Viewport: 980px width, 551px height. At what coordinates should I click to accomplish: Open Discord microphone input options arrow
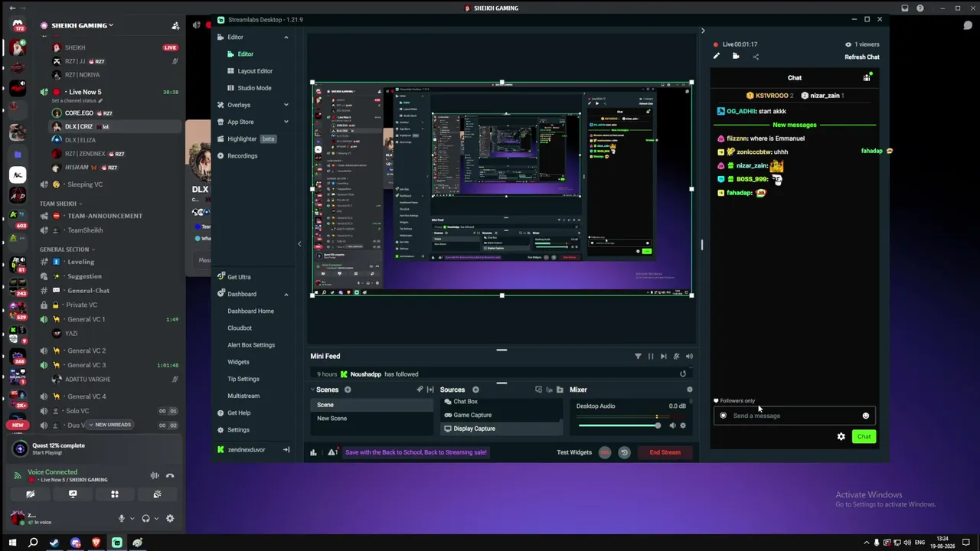pyautogui.click(x=132, y=519)
